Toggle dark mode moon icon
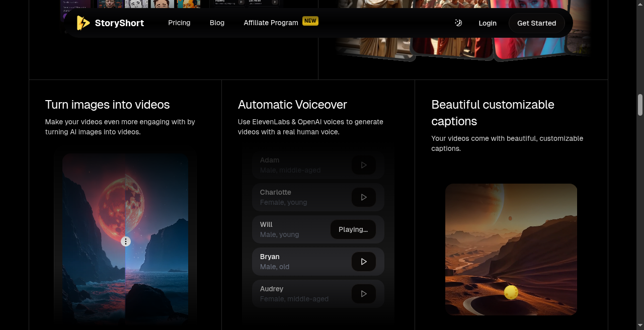The image size is (644, 330). (458, 23)
